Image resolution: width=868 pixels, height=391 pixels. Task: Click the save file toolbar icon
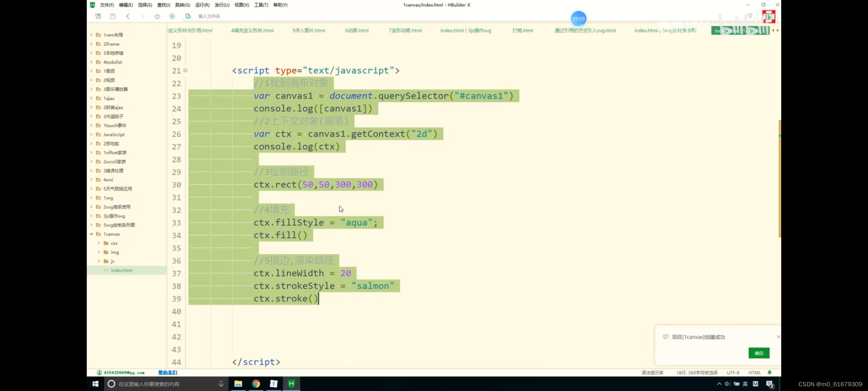click(113, 16)
